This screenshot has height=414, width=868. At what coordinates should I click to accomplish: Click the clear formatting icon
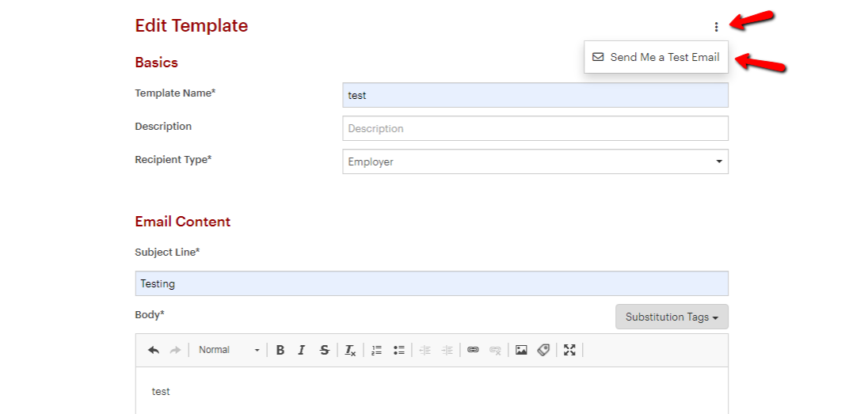(350, 350)
